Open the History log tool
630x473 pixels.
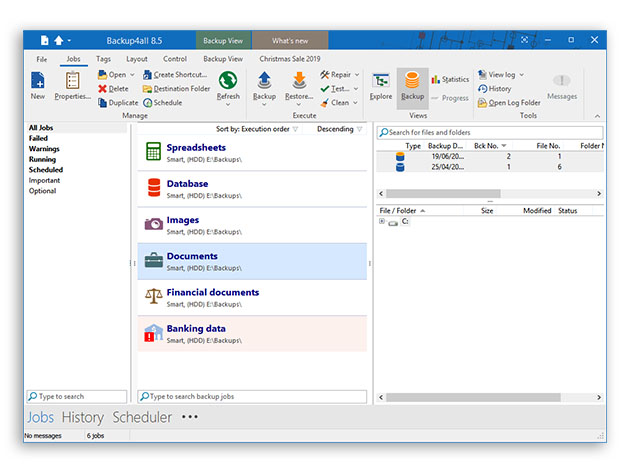point(494,89)
